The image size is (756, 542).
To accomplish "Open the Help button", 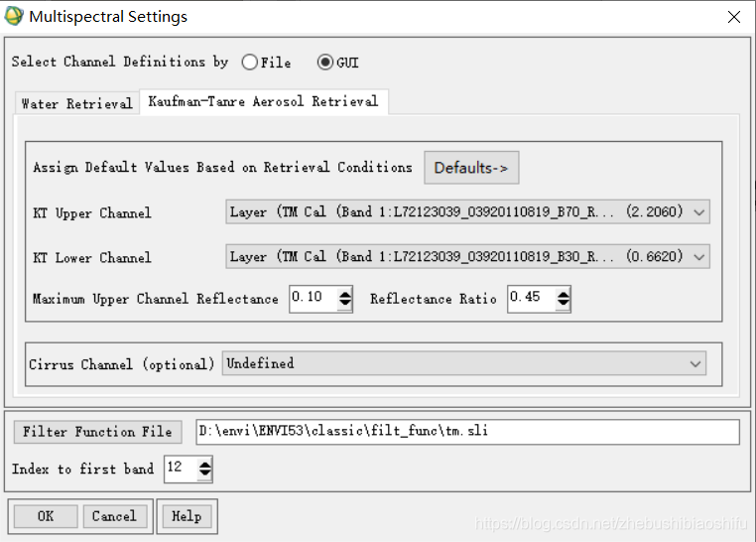I will [x=188, y=516].
